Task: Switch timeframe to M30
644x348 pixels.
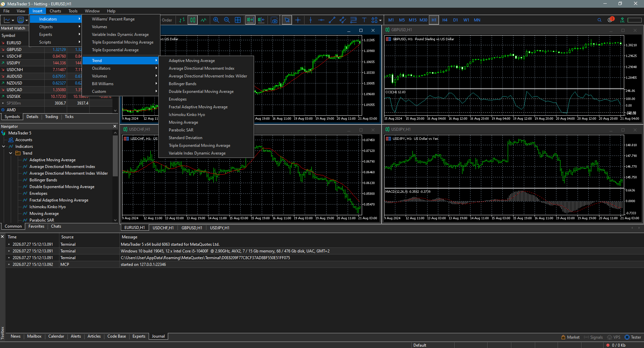Action: [423, 20]
